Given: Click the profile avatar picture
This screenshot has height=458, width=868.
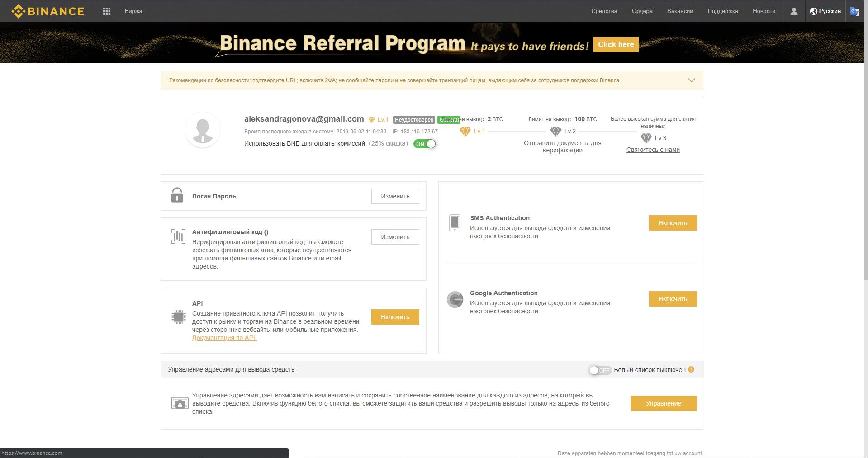Looking at the screenshot, I should coord(203,130).
